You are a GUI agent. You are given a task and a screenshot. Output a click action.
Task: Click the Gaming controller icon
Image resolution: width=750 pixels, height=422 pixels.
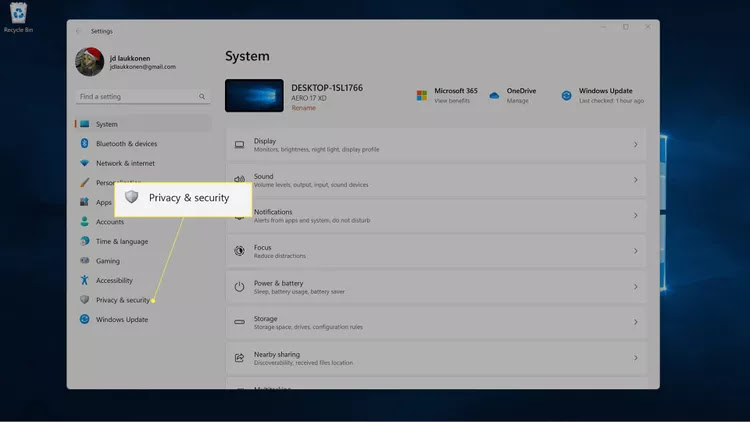(x=85, y=261)
